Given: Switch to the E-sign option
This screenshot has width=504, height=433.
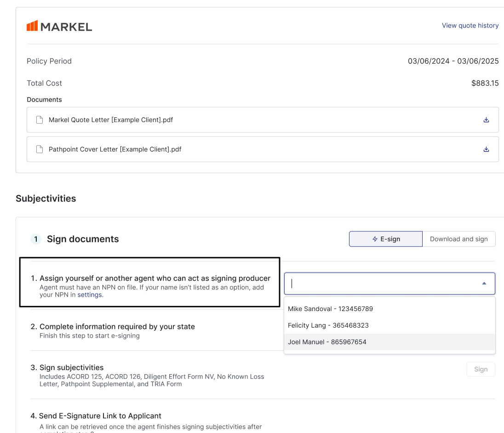Looking at the screenshot, I should pyautogui.click(x=385, y=239).
